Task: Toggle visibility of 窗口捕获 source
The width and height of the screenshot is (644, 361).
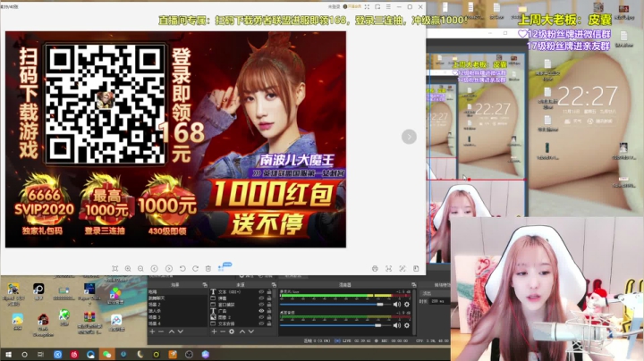Action: (261, 305)
